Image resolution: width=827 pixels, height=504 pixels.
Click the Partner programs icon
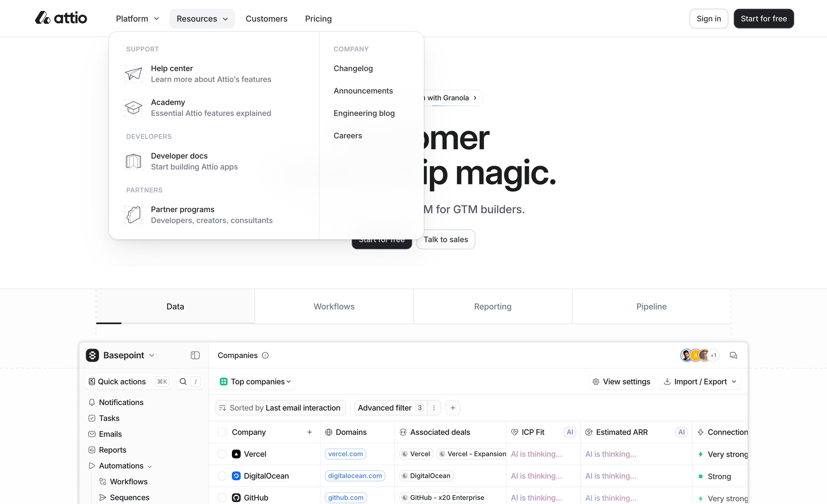pyautogui.click(x=133, y=215)
